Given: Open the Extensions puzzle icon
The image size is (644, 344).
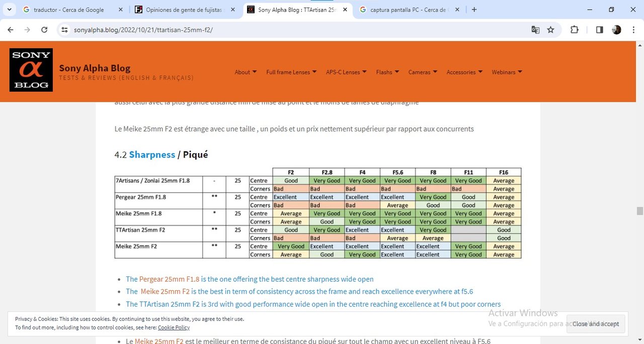Looking at the screenshot, I should (x=574, y=30).
